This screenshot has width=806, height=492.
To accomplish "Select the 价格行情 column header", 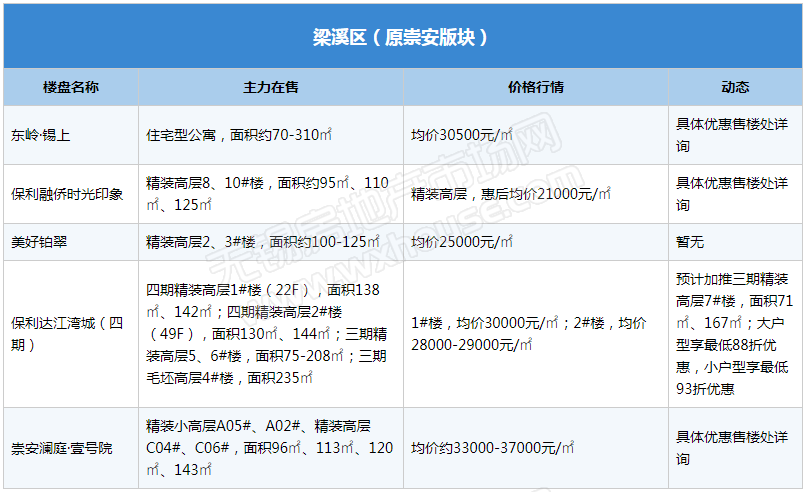I will click(x=536, y=87).
